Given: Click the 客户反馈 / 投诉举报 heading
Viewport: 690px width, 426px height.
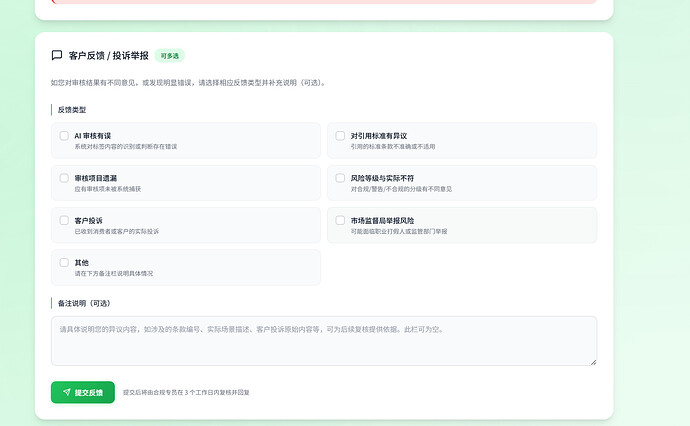Looking at the screenshot, I should click(x=108, y=55).
